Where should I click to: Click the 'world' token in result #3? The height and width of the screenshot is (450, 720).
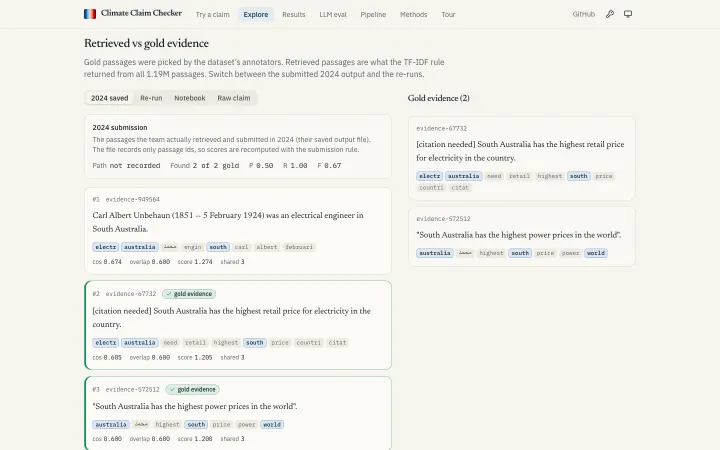tap(272, 425)
